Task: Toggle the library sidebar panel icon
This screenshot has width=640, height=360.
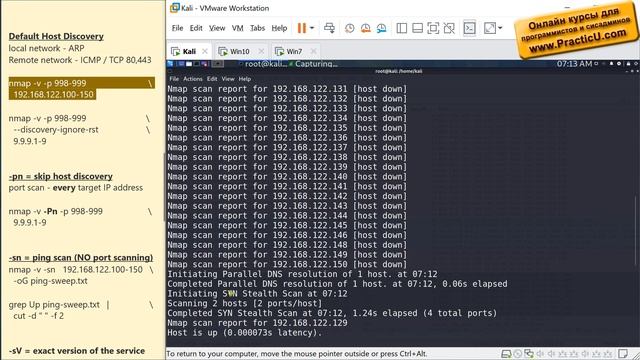Action: (x=402, y=28)
